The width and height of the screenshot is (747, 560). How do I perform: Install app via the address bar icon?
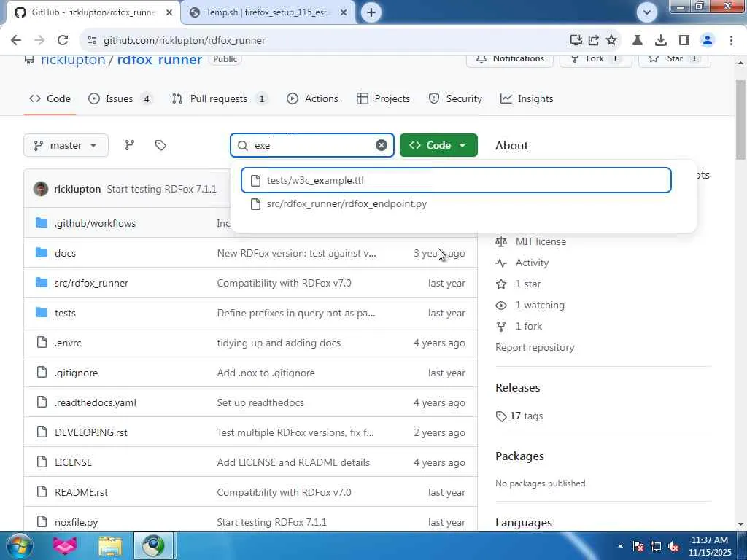tap(576, 41)
